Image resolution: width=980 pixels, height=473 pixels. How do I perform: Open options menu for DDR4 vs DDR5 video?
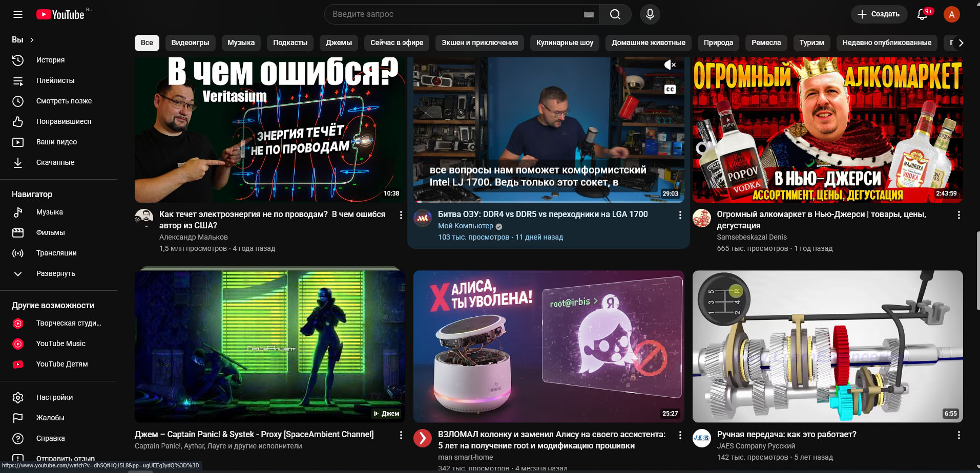680,215
